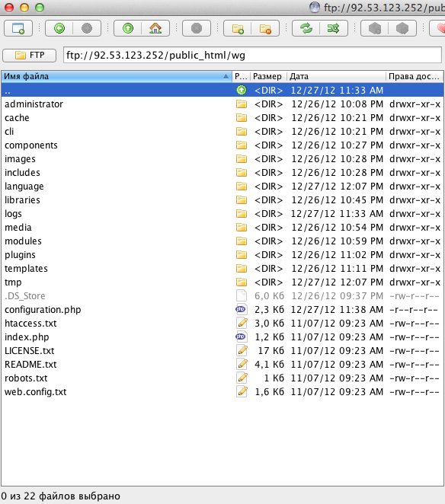
Task: Select the hidden .DS_Store file
Action: 222,296
